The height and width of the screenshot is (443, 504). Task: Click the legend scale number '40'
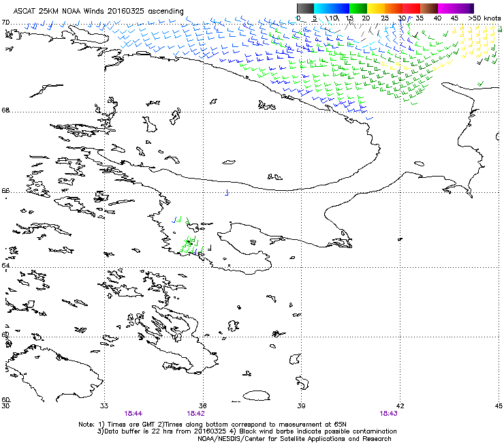pos(437,18)
